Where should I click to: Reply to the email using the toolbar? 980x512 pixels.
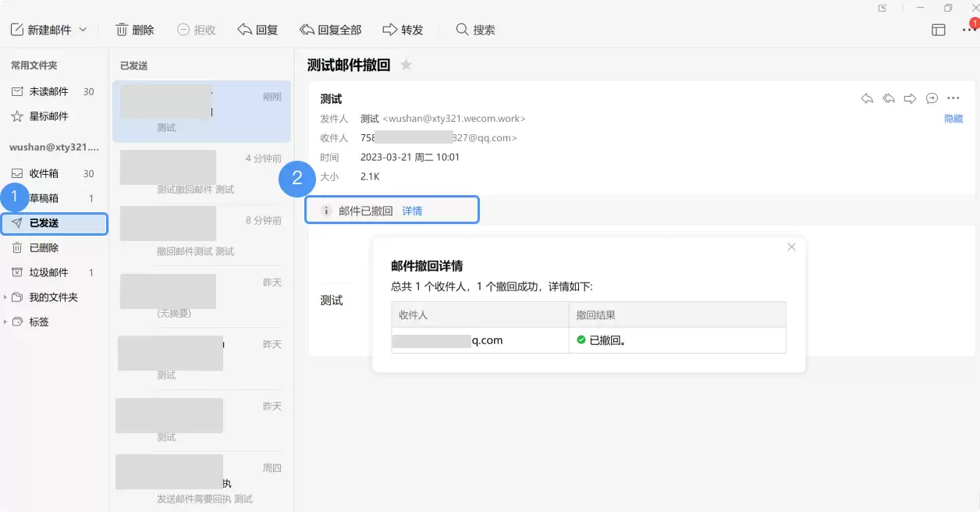(257, 29)
